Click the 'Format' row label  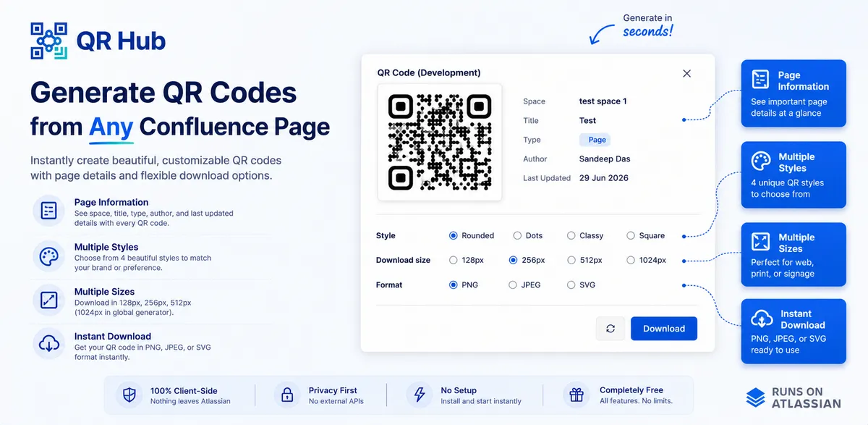pos(389,285)
